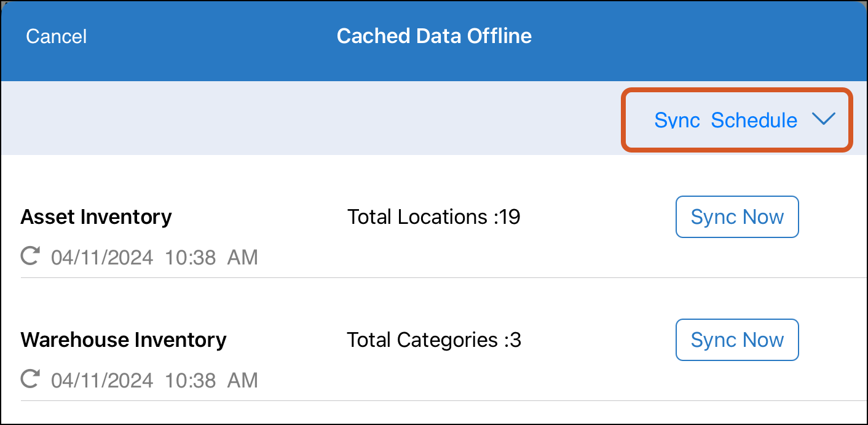Click the Asset Inventory last-sync date 04/11/2024
The height and width of the screenshot is (425, 868).
[x=102, y=257]
